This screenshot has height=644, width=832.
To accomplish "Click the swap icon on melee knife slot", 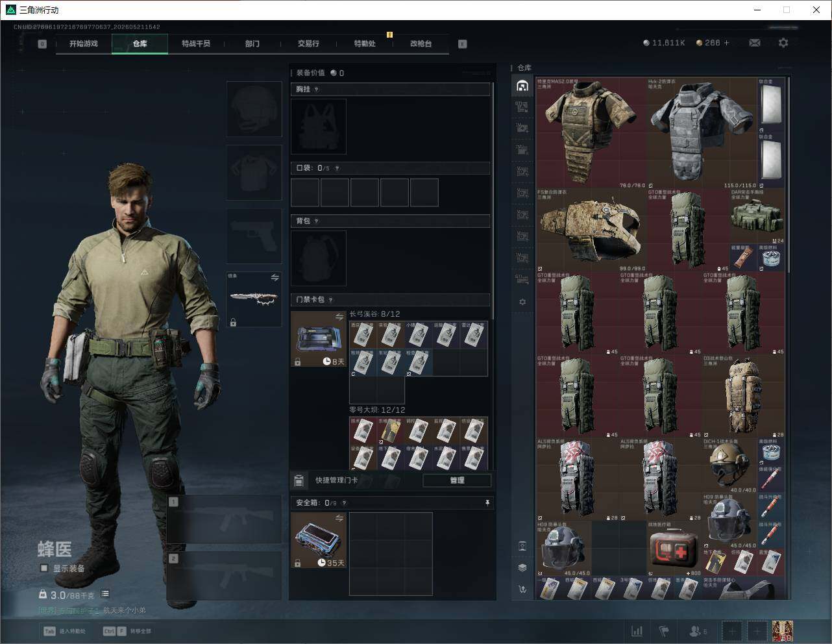I will click(x=275, y=278).
